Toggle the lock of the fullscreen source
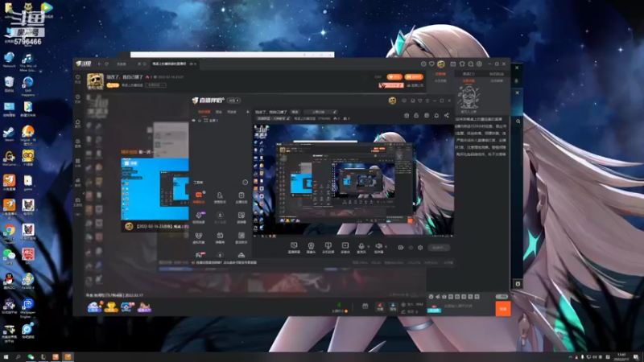 (x=200, y=121)
